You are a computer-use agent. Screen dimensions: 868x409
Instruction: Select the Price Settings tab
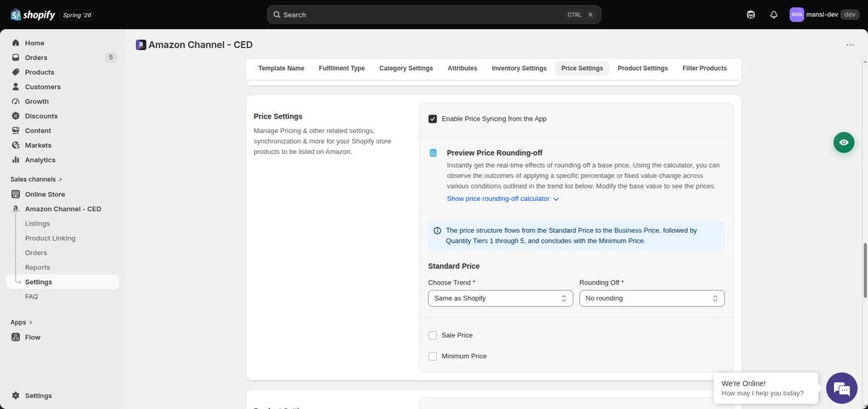click(582, 68)
